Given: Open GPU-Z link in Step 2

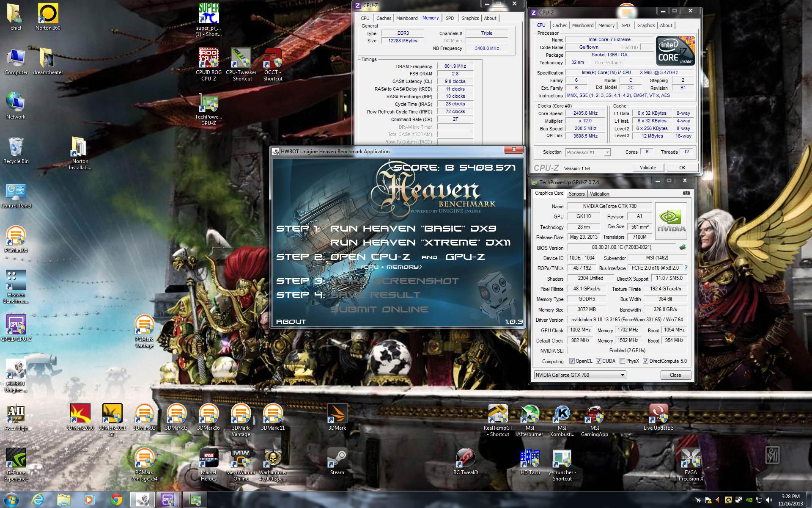Looking at the screenshot, I should point(465,257).
